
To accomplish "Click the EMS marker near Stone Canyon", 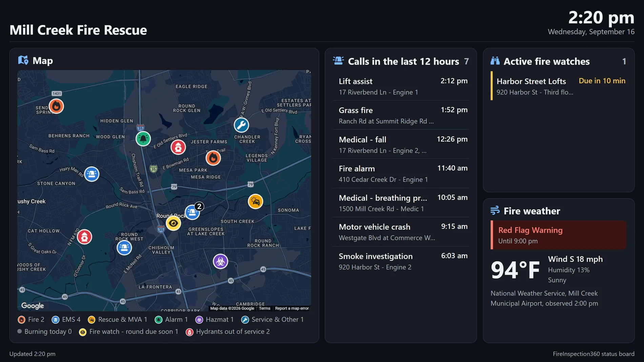I will (92, 174).
